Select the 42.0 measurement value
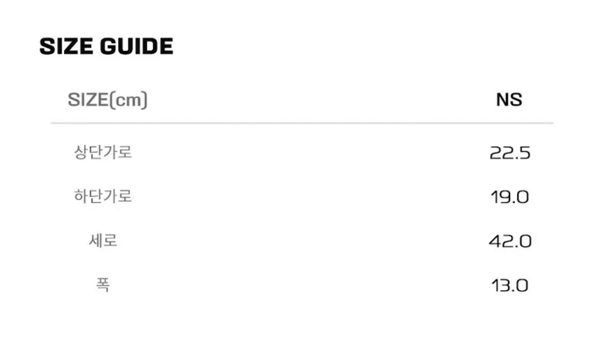The image size is (603, 364). point(510,241)
